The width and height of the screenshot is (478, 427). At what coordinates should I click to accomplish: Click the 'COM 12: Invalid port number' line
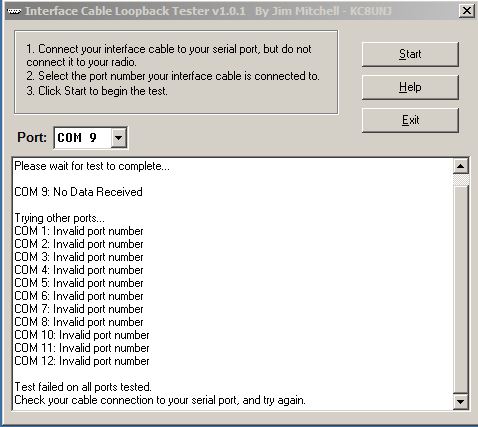coord(82,361)
